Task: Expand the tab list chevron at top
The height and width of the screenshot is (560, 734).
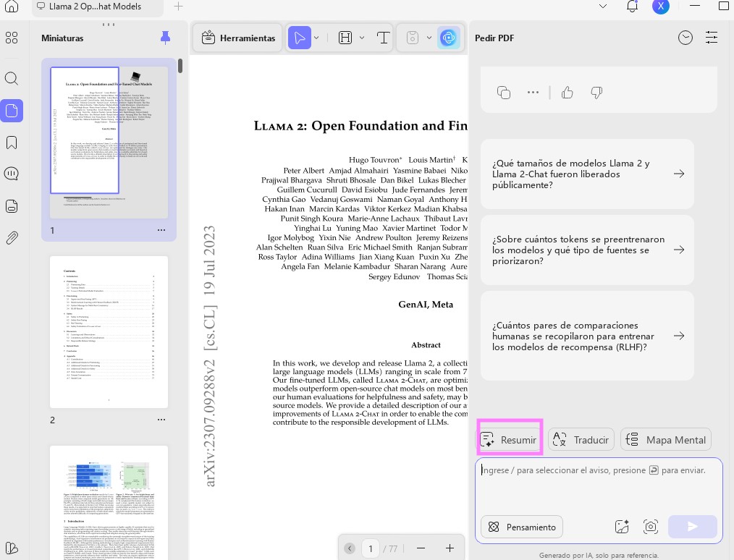Action: (603, 6)
